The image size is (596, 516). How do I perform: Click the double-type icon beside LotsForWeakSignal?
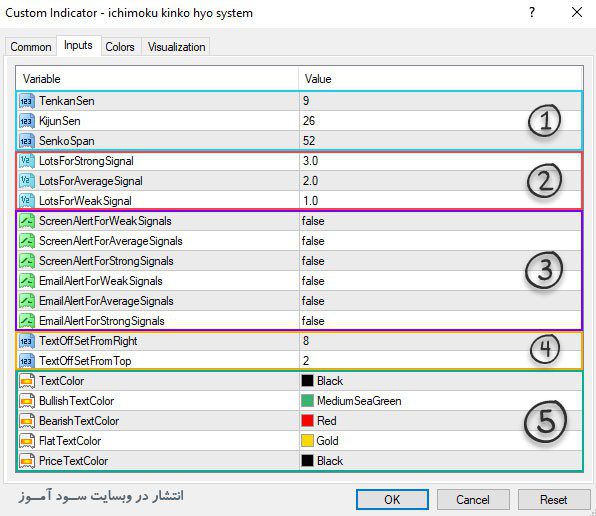[x=27, y=201]
